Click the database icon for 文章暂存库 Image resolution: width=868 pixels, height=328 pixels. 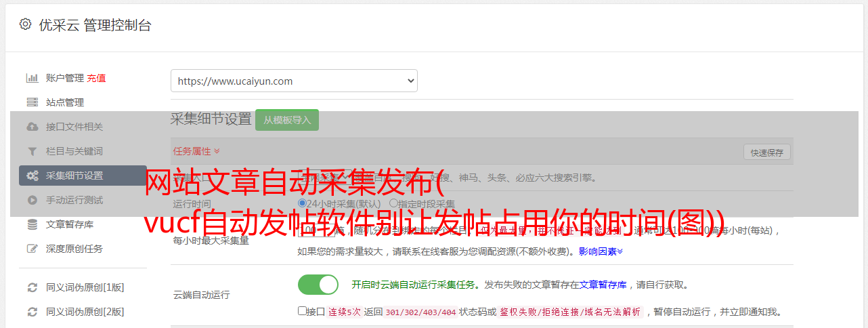tap(32, 224)
